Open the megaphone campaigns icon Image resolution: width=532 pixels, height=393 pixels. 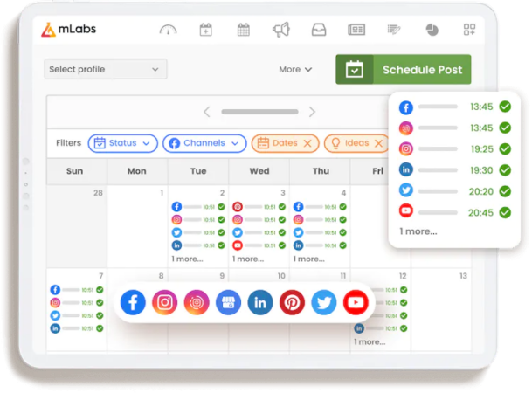coord(280,30)
